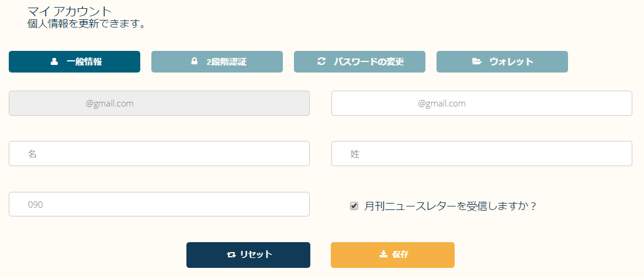
Task: Focus the phone number field showing 090
Action: point(159,204)
